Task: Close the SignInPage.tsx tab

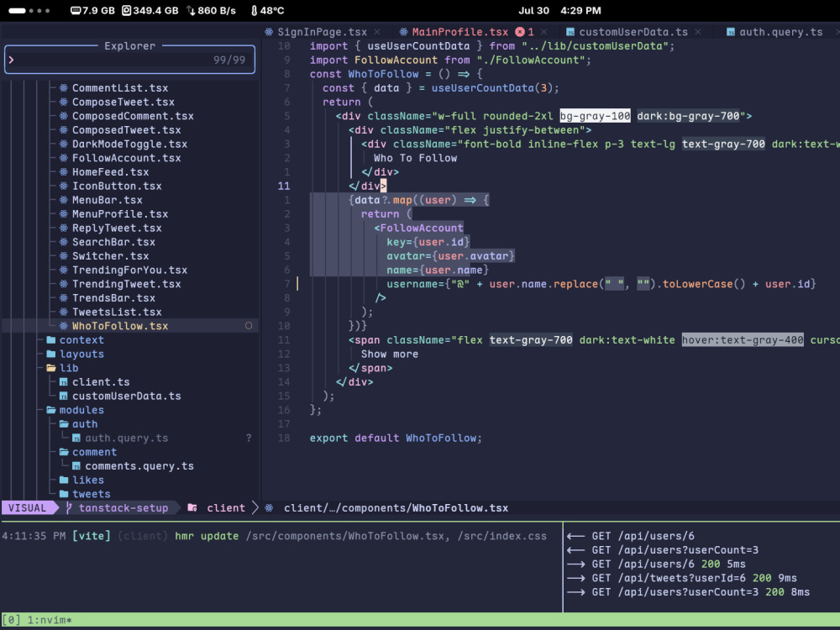Action: tap(377, 32)
